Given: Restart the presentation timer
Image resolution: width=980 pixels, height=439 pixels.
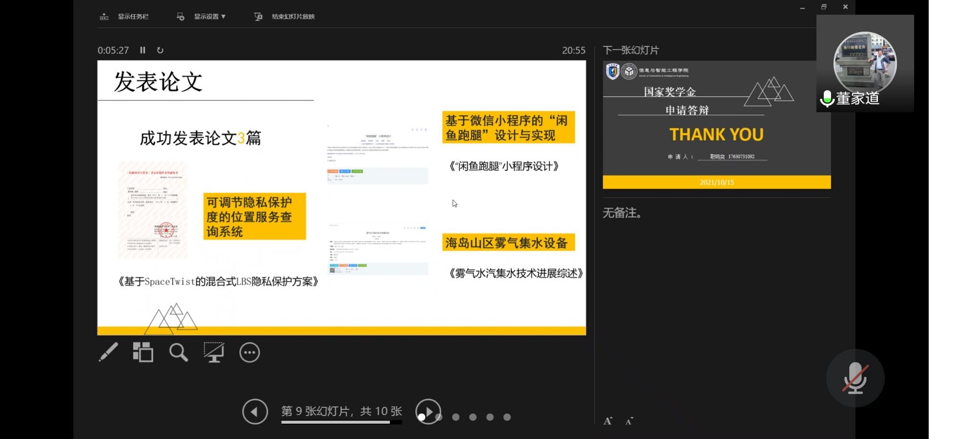Looking at the screenshot, I should [160, 50].
